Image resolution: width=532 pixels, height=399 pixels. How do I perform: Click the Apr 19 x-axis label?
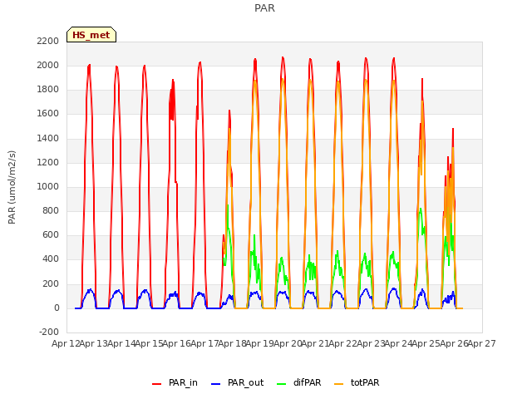[x=260, y=343]
